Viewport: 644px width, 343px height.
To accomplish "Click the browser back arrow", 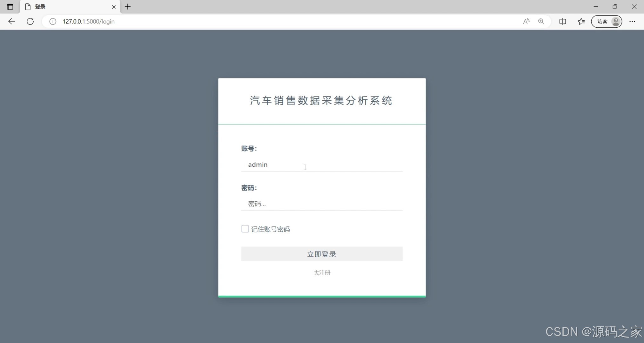I will click(12, 21).
